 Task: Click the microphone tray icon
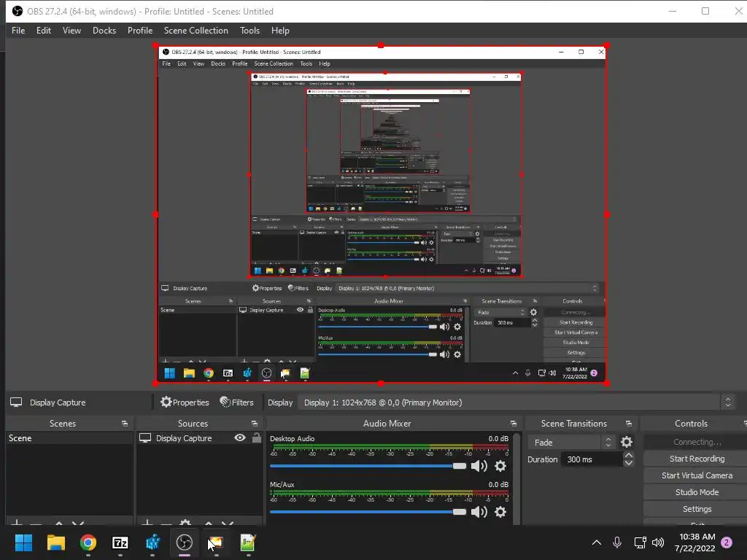pos(617,542)
